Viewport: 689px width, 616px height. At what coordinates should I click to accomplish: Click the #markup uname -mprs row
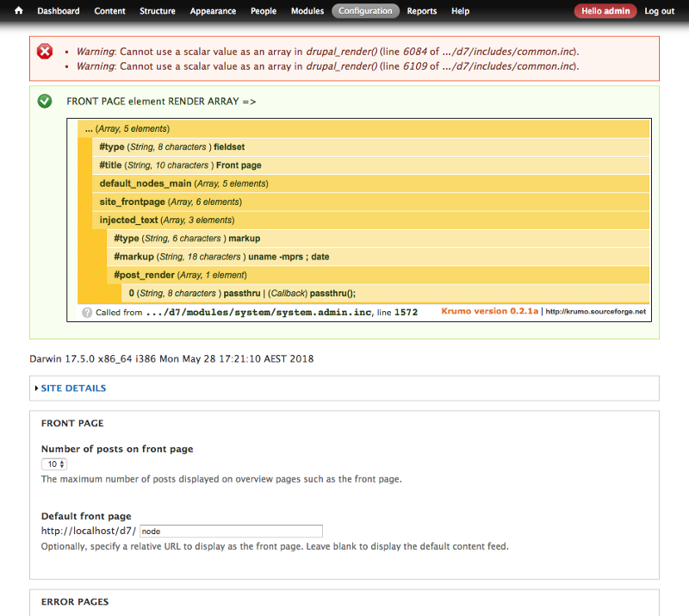click(378, 257)
